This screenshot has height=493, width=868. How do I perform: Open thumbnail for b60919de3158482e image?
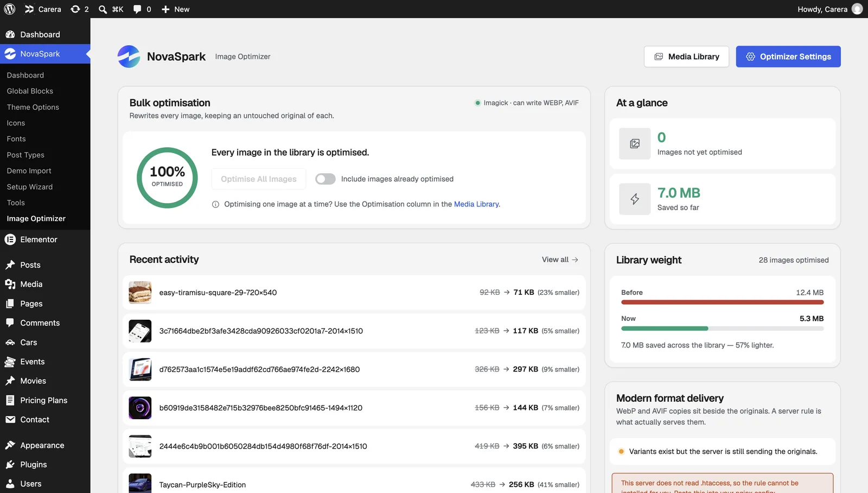click(x=140, y=408)
